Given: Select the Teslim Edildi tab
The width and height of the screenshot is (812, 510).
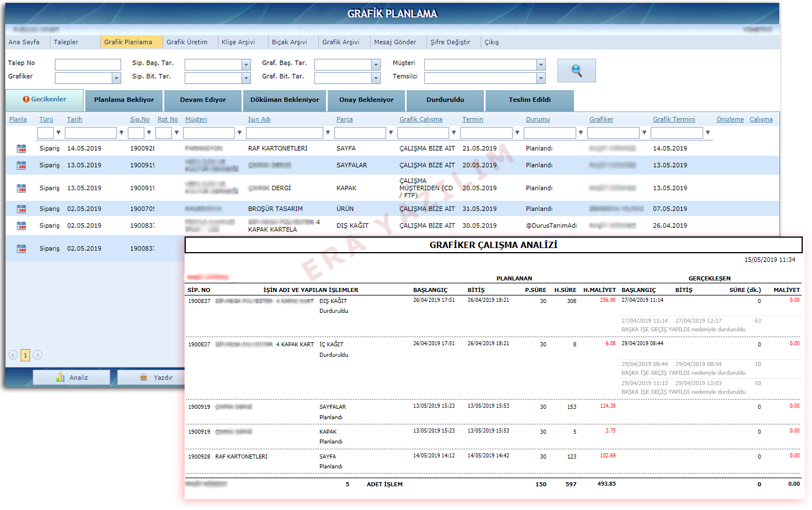Looking at the screenshot, I should tap(529, 100).
